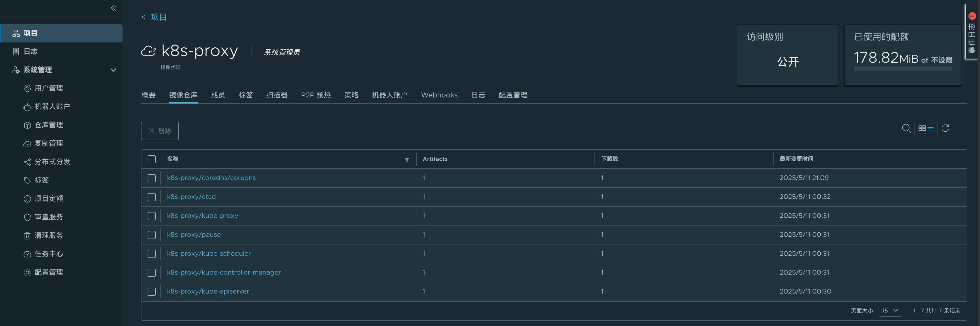Check the k8s-proxy/etcd row checkbox

[152, 197]
